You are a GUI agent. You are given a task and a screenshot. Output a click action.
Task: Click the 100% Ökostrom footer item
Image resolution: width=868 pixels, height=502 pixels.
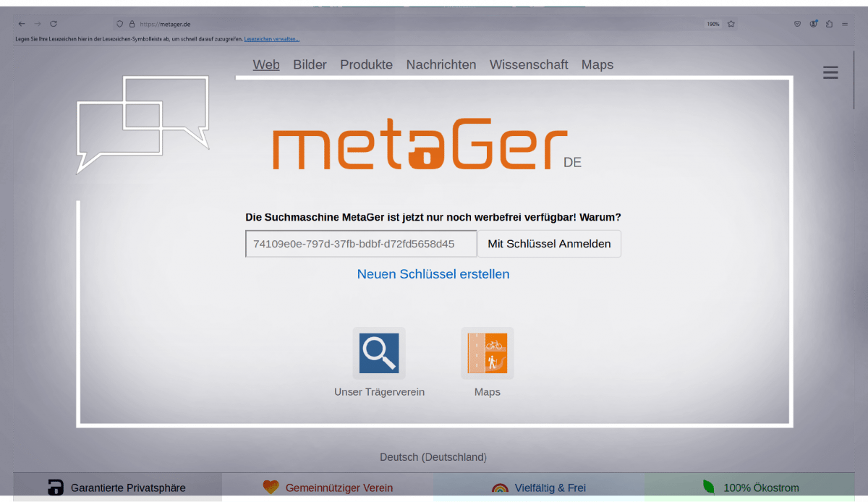click(x=749, y=488)
